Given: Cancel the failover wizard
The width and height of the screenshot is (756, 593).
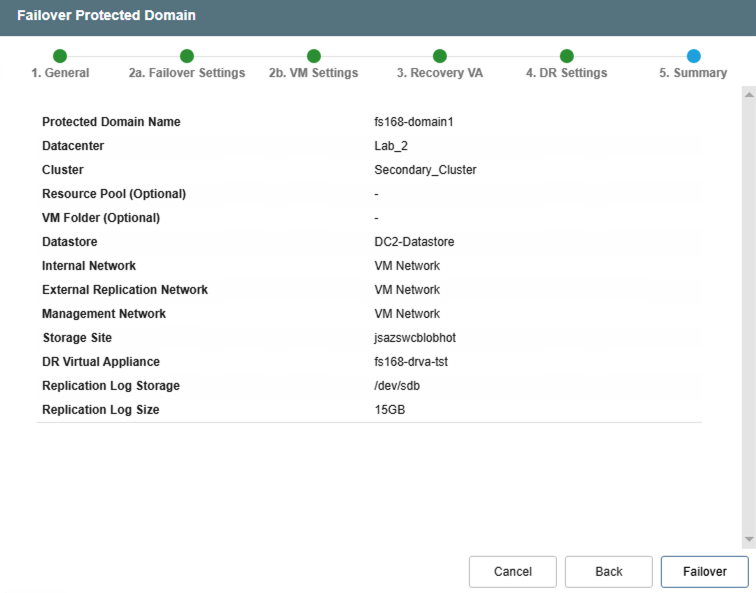Looking at the screenshot, I should [x=513, y=572].
